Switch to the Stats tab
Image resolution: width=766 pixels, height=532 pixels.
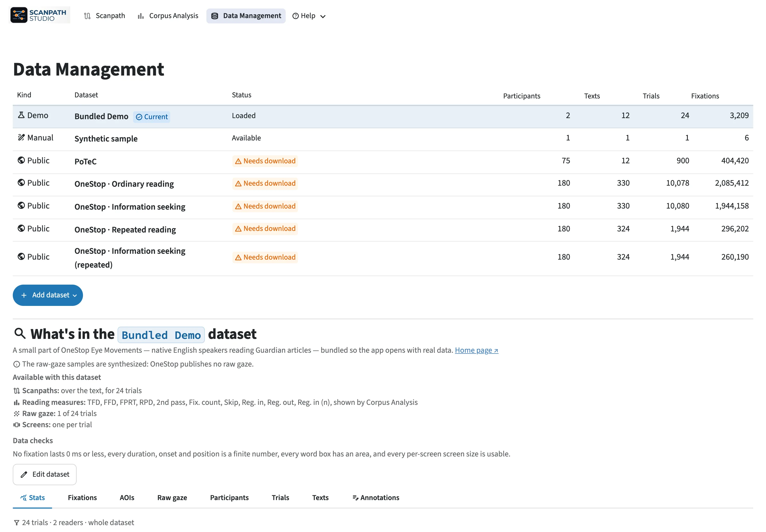point(32,498)
